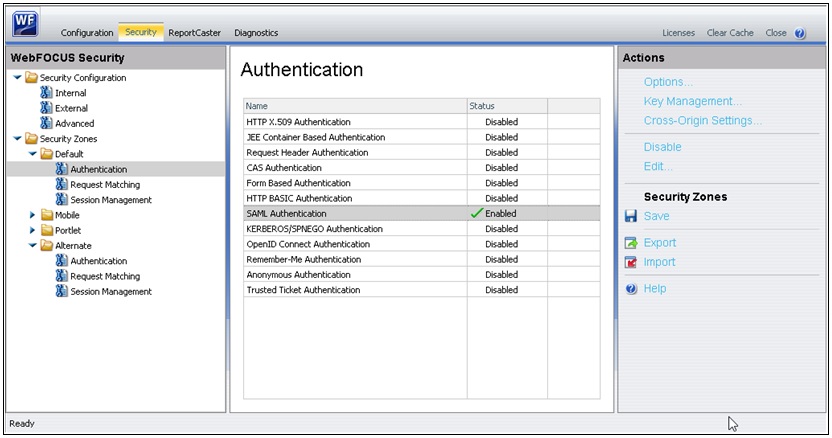Image resolution: width=832 pixels, height=438 pixels.
Task: Switch to the Security tab
Action: (x=141, y=32)
